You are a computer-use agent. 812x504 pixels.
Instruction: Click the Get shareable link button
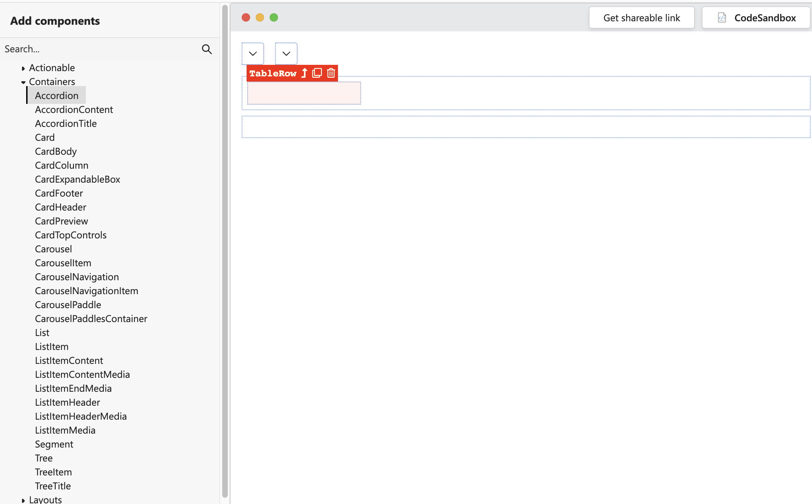point(641,17)
